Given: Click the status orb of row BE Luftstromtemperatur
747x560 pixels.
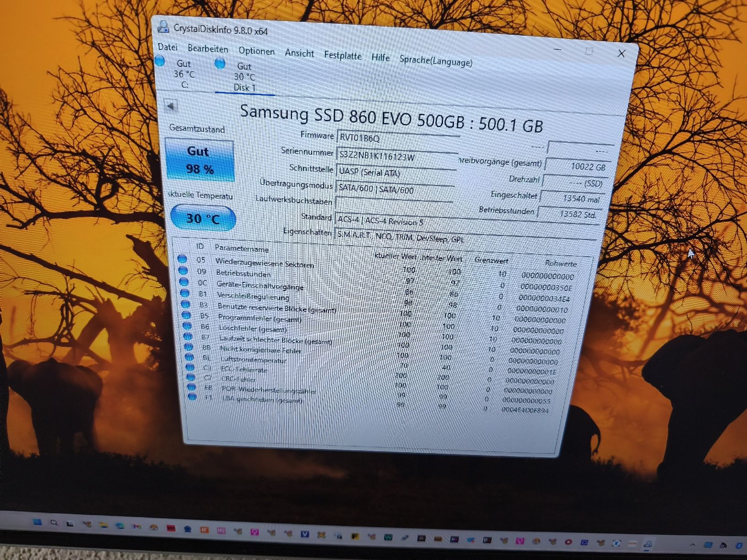Looking at the screenshot, I should coord(189,357).
